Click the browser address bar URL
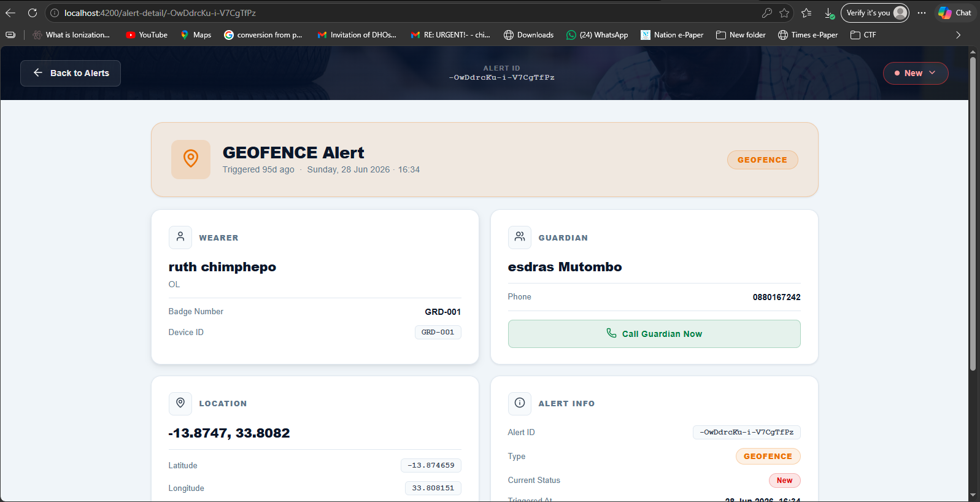The image size is (980, 502). 160,13
